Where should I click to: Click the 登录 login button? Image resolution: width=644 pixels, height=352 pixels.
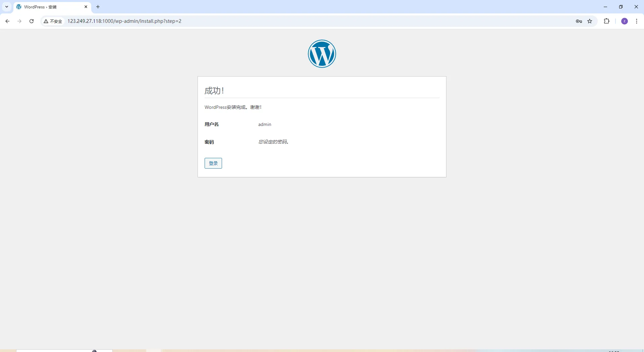click(213, 163)
